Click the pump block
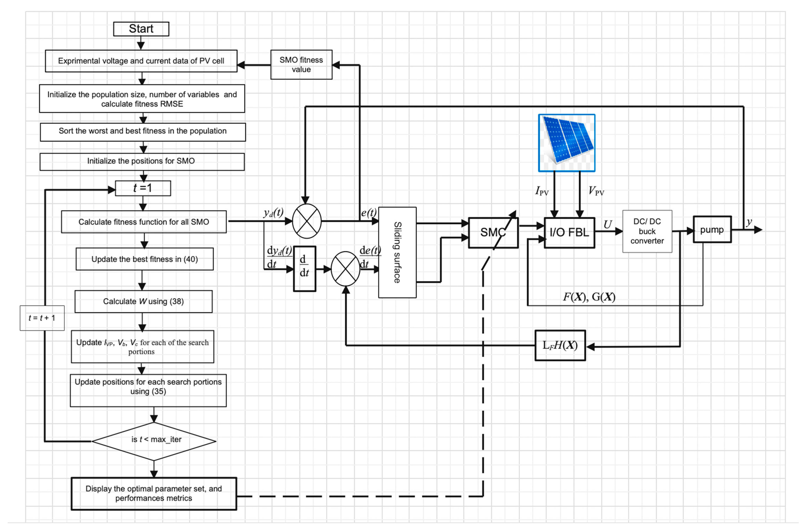 coord(711,230)
